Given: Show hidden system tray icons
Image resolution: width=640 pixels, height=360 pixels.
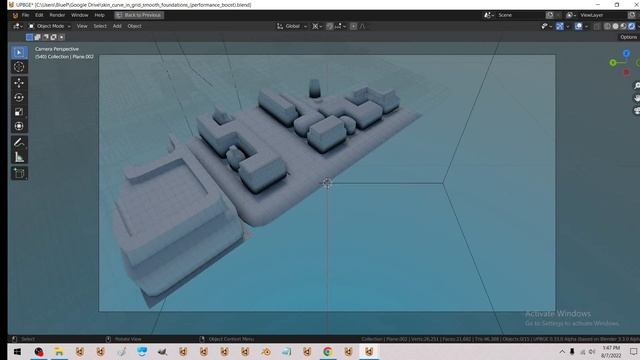Looking at the screenshot, I should [x=562, y=351].
